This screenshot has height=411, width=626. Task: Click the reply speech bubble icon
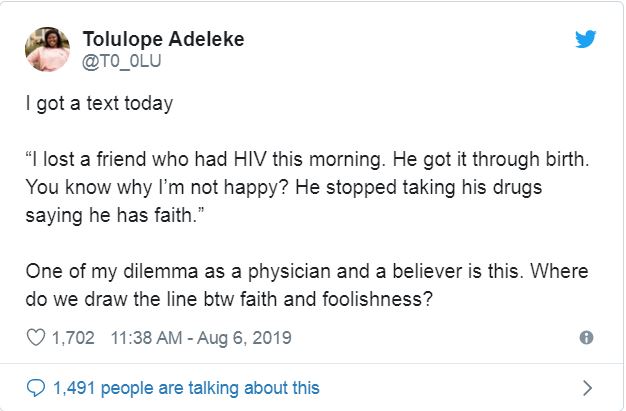36,387
